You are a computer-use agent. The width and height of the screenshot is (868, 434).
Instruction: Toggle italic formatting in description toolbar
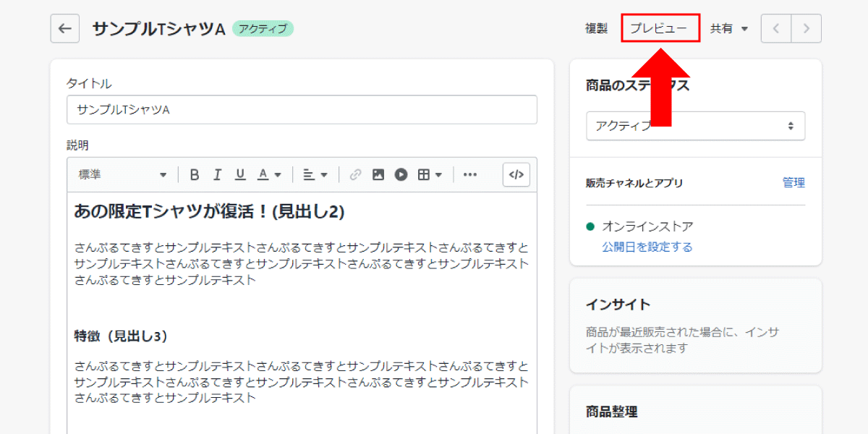pos(217,174)
